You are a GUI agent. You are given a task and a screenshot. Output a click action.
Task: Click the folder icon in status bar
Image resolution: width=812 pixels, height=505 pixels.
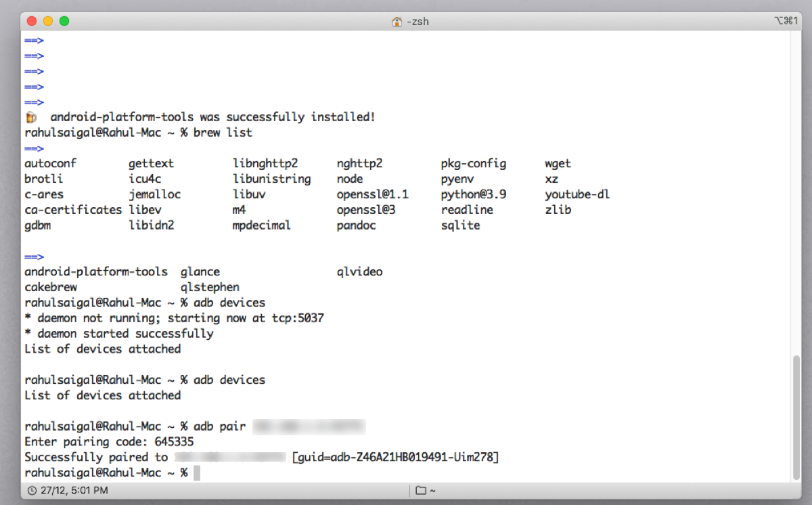pyautogui.click(x=420, y=490)
